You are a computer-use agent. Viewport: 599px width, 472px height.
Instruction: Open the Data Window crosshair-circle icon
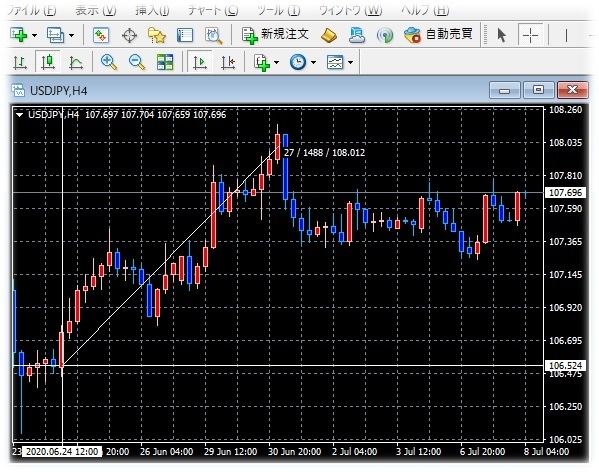pyautogui.click(x=129, y=36)
